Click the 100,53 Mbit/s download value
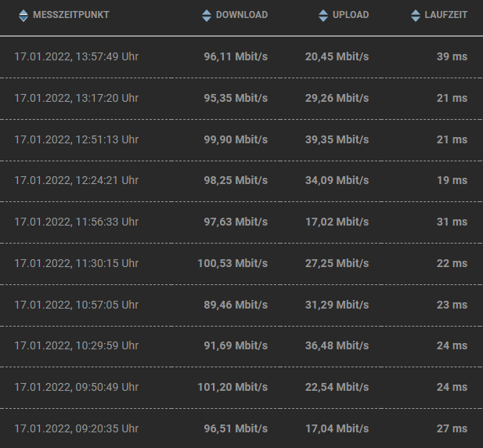 coord(232,263)
